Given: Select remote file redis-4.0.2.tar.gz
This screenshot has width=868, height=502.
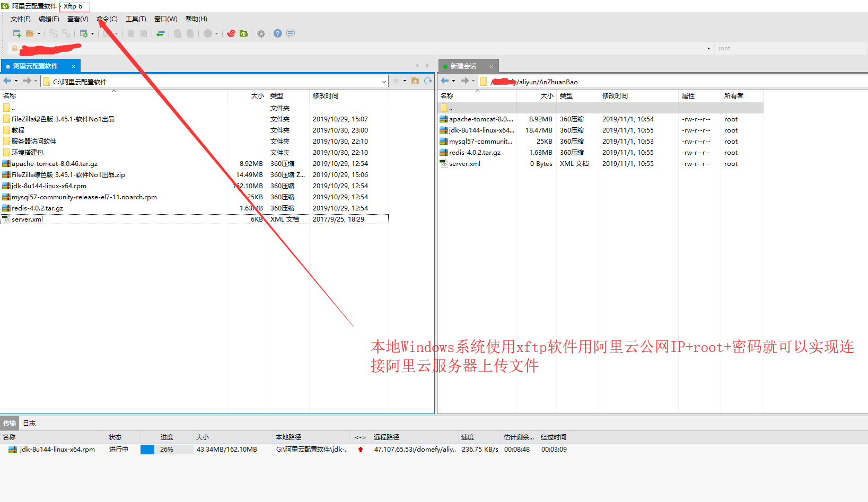Looking at the screenshot, I should click(x=475, y=153).
